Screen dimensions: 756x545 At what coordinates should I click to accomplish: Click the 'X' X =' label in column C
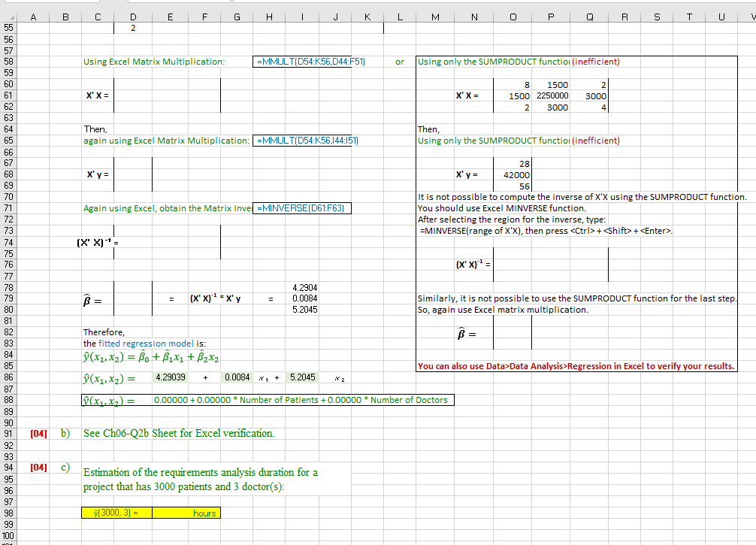point(98,95)
